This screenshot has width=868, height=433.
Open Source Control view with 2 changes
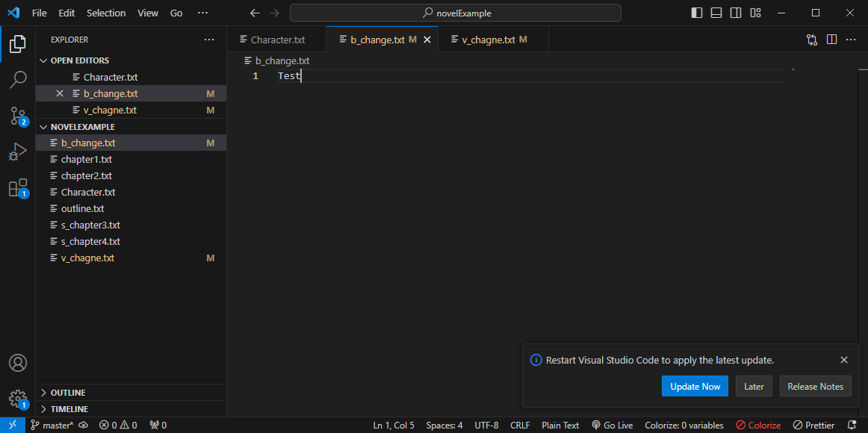(18, 116)
